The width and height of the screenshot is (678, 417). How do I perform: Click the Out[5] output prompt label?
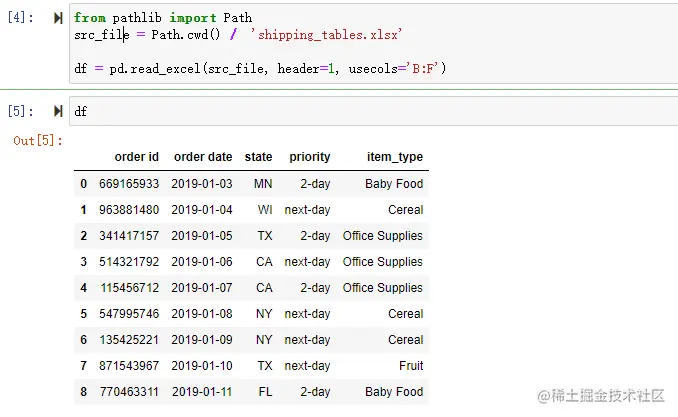pyautogui.click(x=38, y=141)
